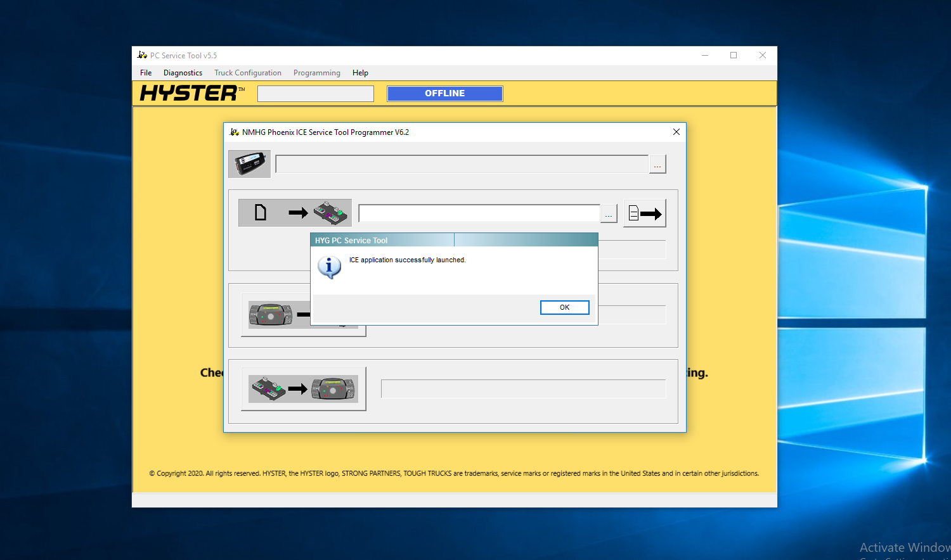Click the OFFLINE status button
Image resolution: width=951 pixels, height=560 pixels.
click(444, 93)
